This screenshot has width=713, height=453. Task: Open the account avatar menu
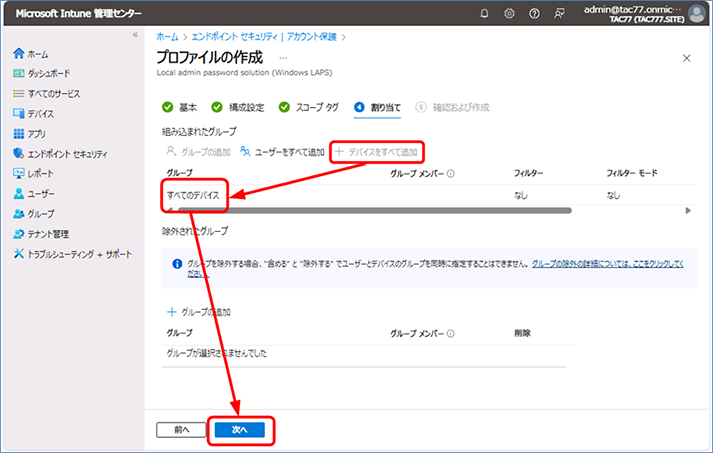pyautogui.click(x=697, y=13)
